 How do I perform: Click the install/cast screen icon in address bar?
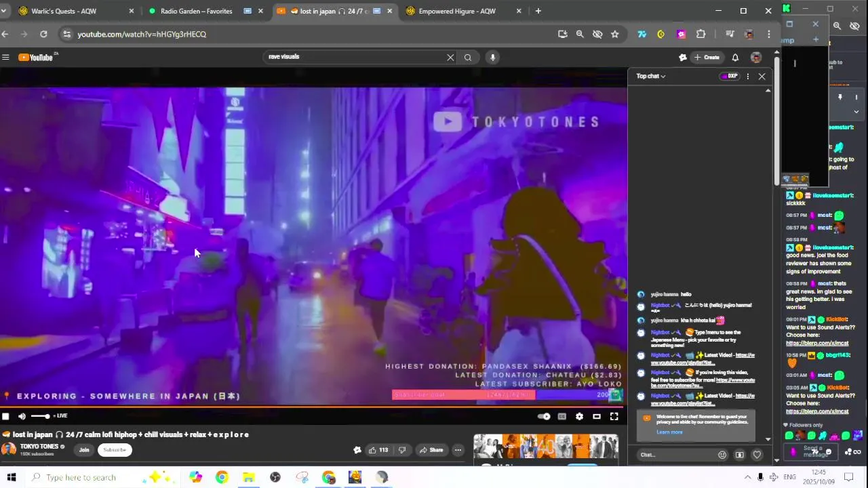tap(562, 34)
